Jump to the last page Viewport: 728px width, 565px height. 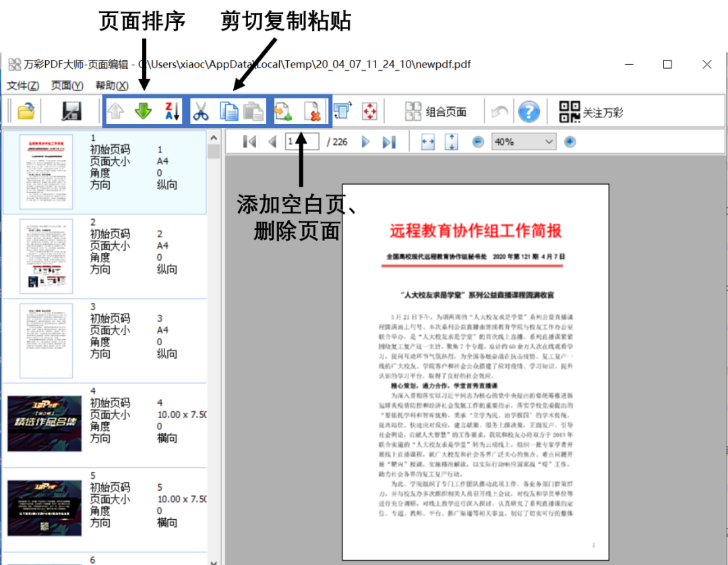(389, 142)
